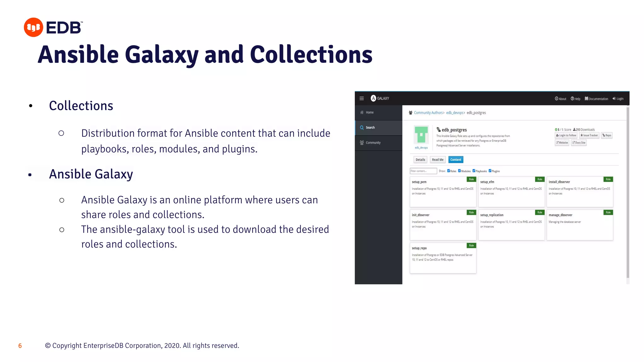Open the setup_repo role card

click(443, 258)
